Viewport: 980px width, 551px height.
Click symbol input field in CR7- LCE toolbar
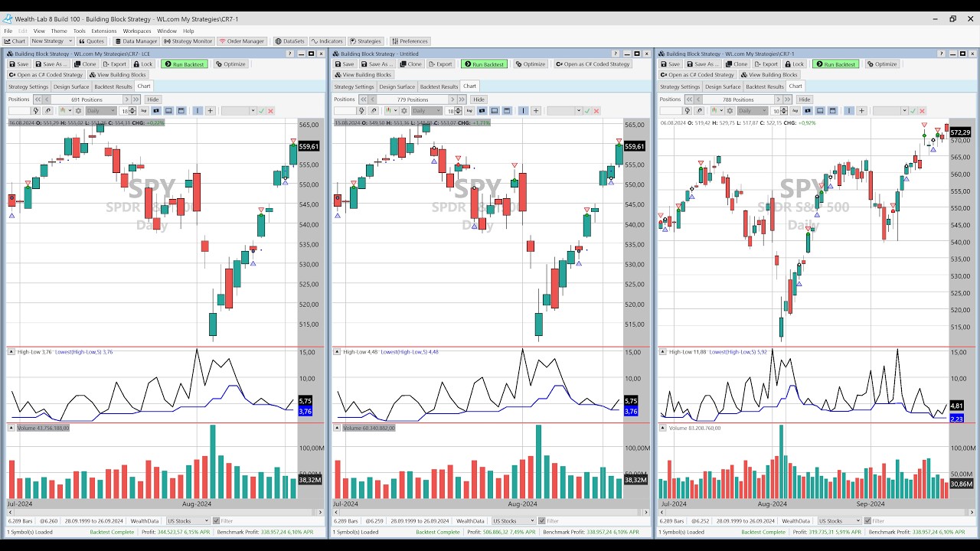pyautogui.click(x=19, y=111)
